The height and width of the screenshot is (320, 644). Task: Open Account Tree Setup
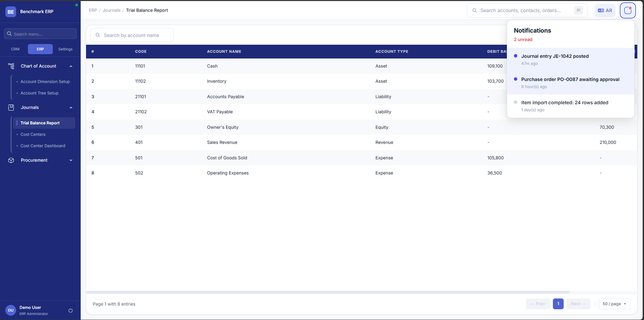pos(39,93)
